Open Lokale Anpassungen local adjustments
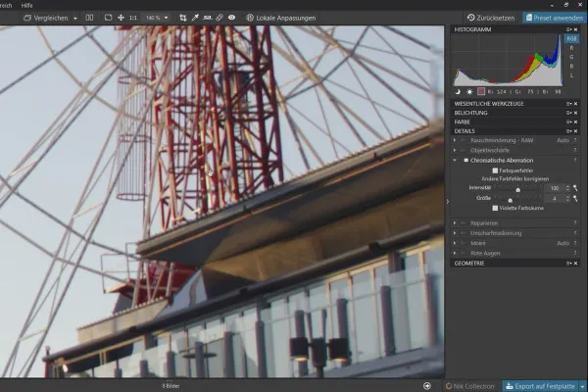Viewport: 588px width, 392px height. (x=281, y=18)
